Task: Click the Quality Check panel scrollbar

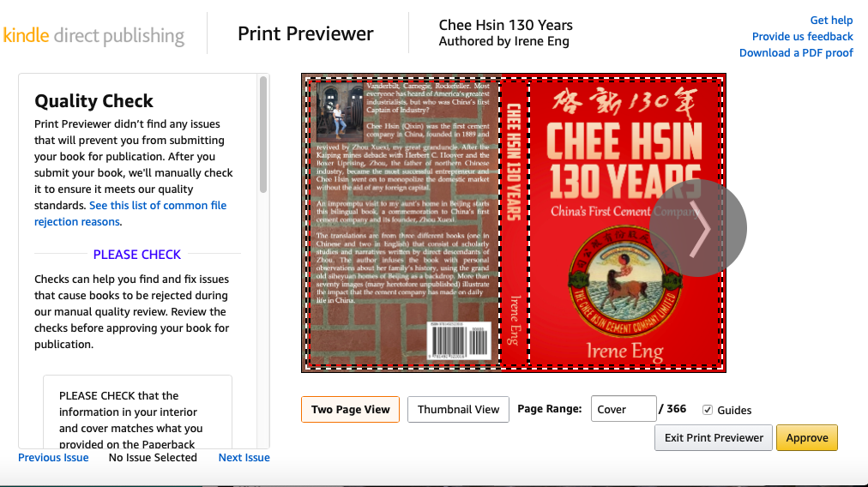Action: pos(263,135)
